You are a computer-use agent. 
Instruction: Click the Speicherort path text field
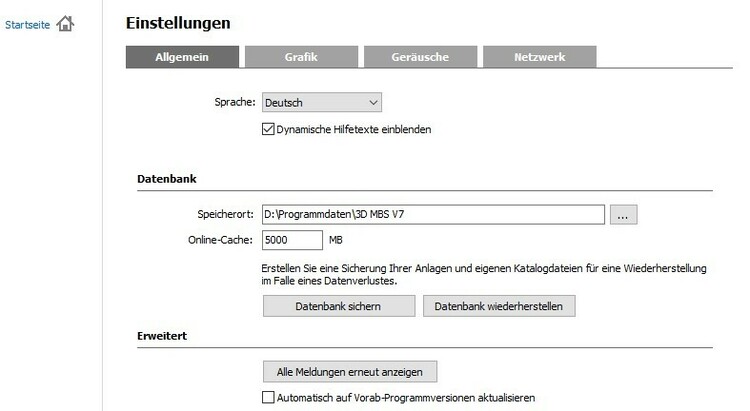click(432, 214)
